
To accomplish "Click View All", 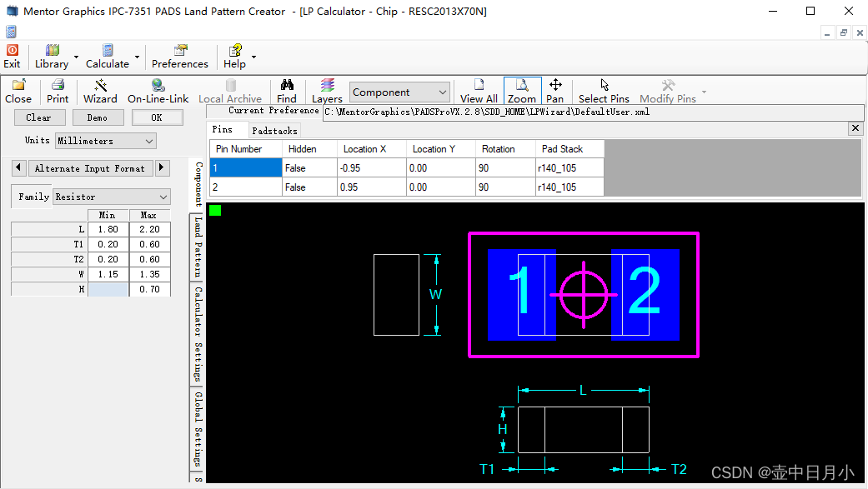I will [479, 92].
